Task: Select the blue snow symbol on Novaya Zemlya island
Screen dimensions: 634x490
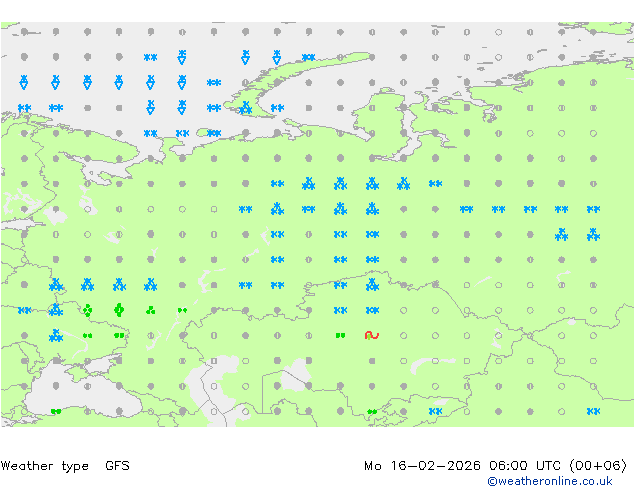Action: (x=245, y=108)
